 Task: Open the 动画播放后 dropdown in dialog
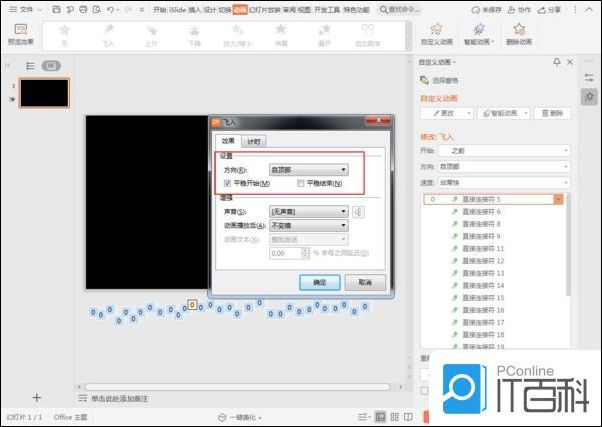309,225
